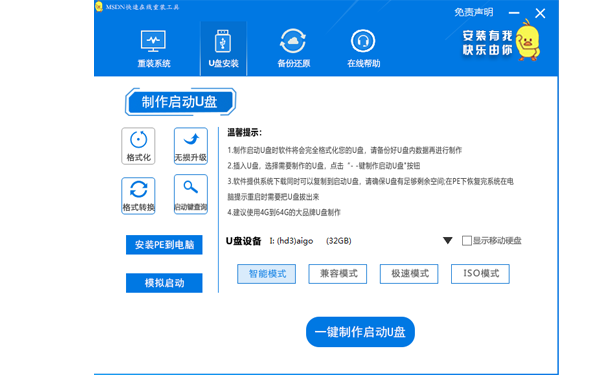Click the 一键制作启动U盘 button

(360, 332)
